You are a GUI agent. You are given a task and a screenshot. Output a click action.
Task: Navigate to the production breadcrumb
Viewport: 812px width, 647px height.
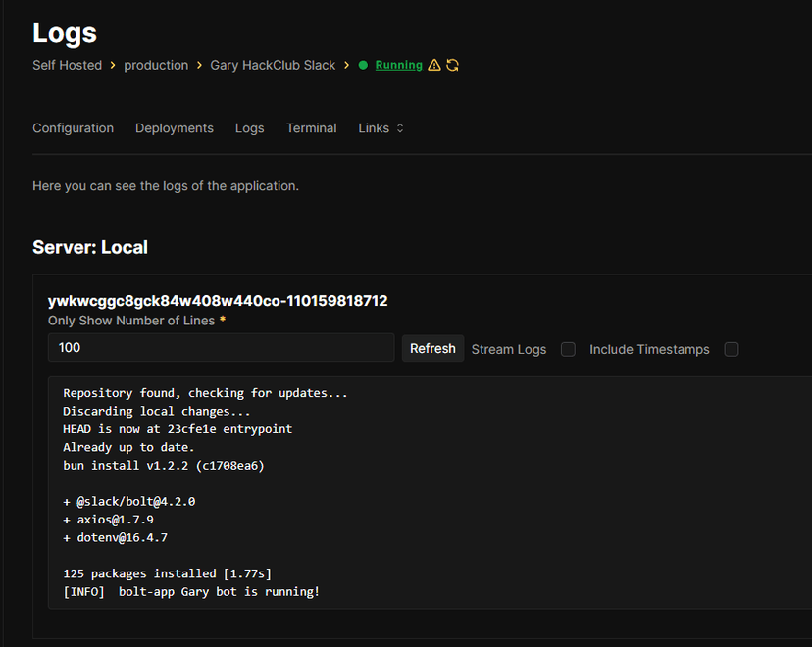156,66
